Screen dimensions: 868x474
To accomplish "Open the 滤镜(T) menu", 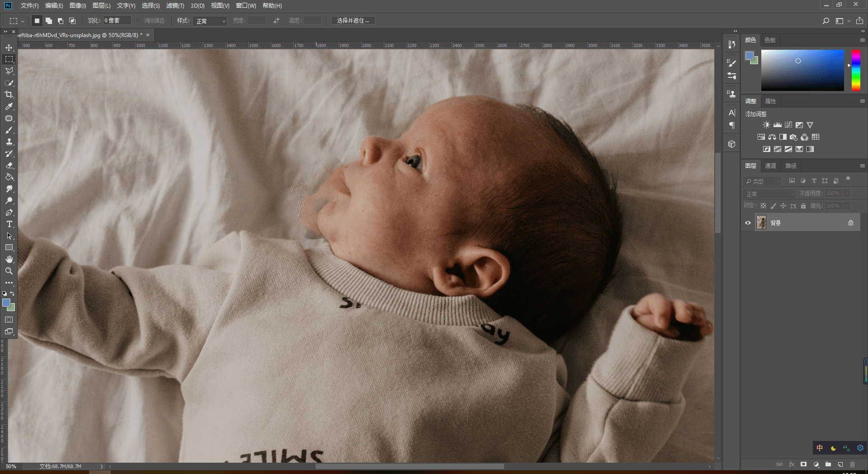I will click(x=175, y=6).
